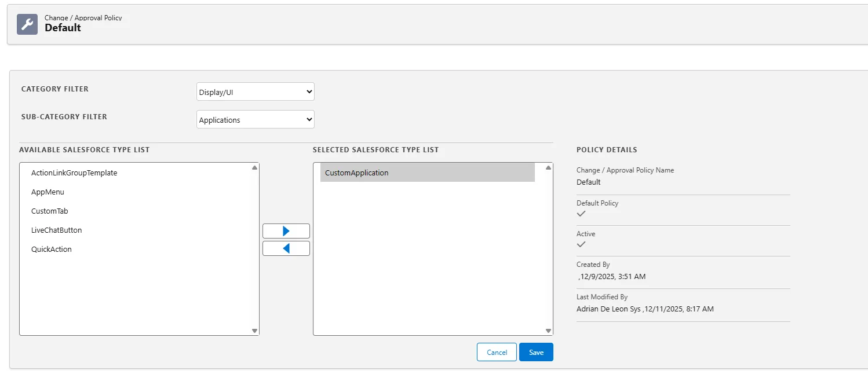Click the Default Policy checkmark
The image size is (868, 374).
(581, 214)
